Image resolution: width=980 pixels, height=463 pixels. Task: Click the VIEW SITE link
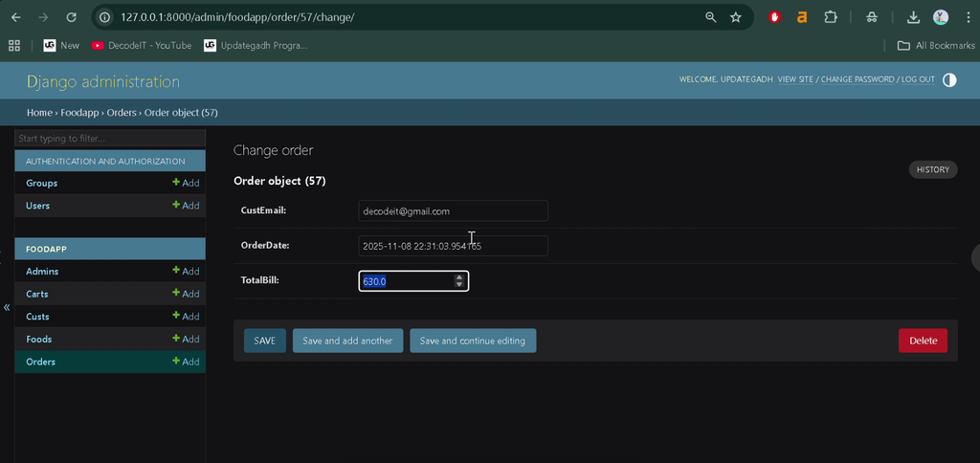795,79
